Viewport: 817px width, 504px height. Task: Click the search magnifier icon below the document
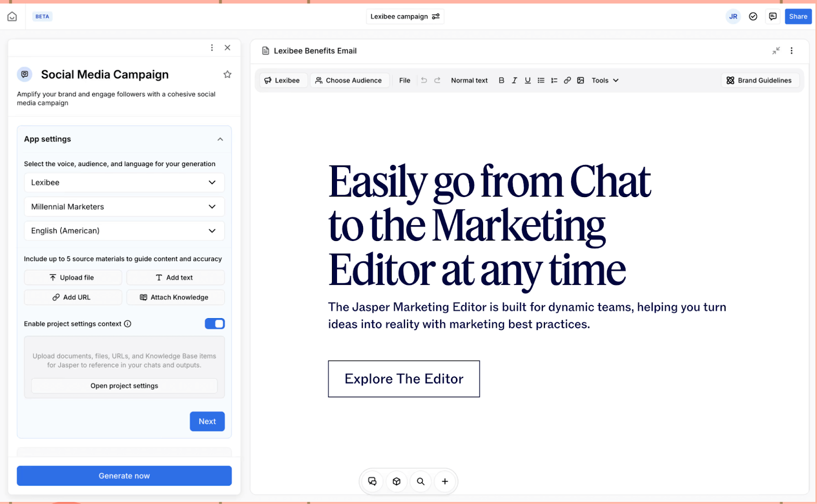[420, 481]
